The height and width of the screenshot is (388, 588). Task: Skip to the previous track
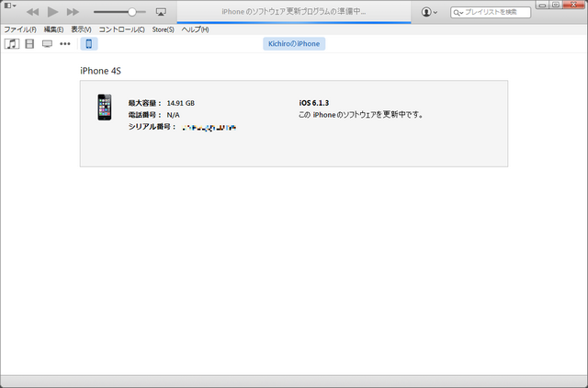coord(33,12)
